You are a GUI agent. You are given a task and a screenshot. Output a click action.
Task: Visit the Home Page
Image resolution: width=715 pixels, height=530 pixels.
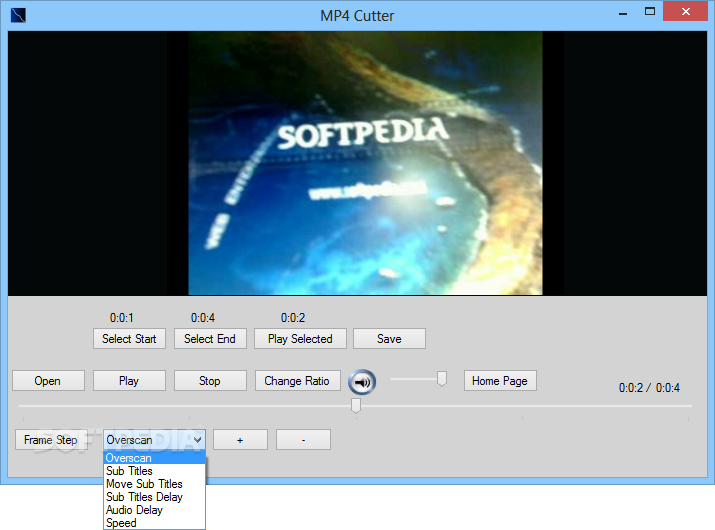(x=500, y=381)
